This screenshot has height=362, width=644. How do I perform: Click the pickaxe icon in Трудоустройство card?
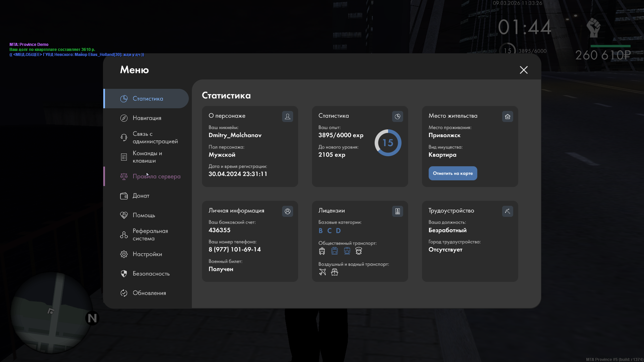507,211
